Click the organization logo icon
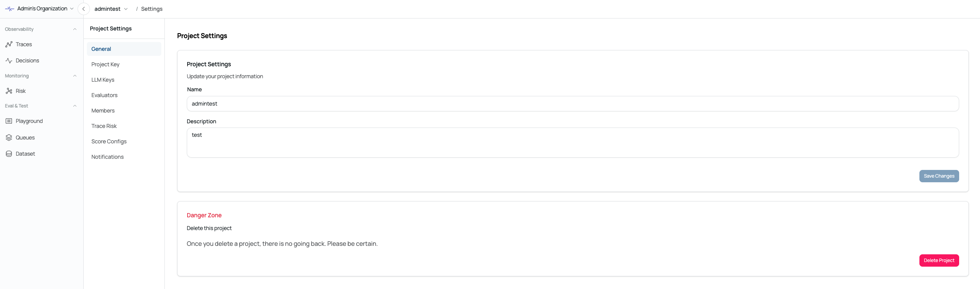The height and width of the screenshot is (289, 980). tap(9, 8)
